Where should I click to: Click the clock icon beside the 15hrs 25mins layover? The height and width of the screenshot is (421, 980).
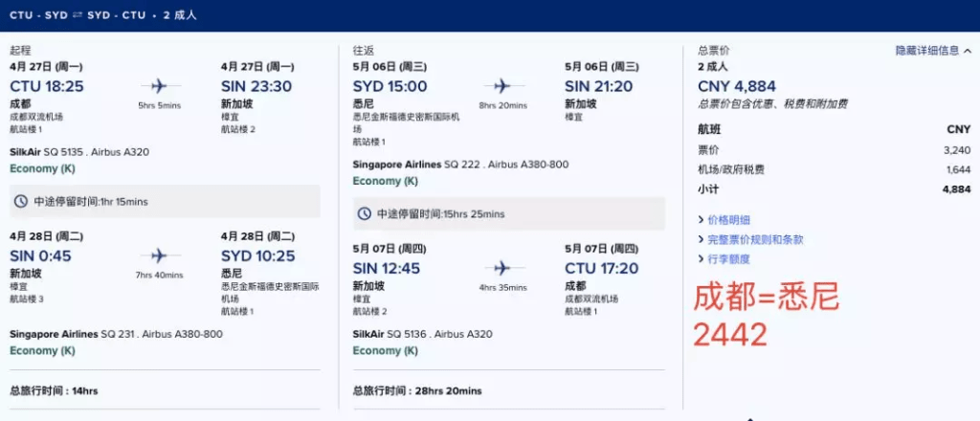tap(364, 213)
